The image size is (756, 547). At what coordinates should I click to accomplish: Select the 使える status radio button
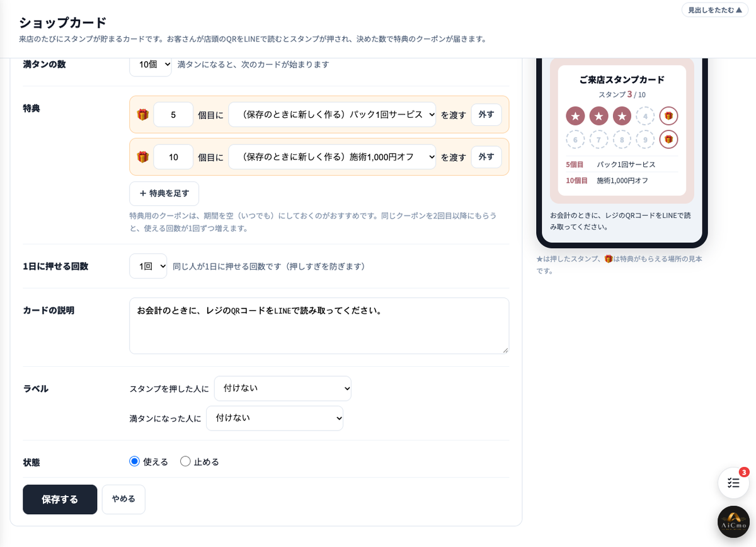[134, 461]
